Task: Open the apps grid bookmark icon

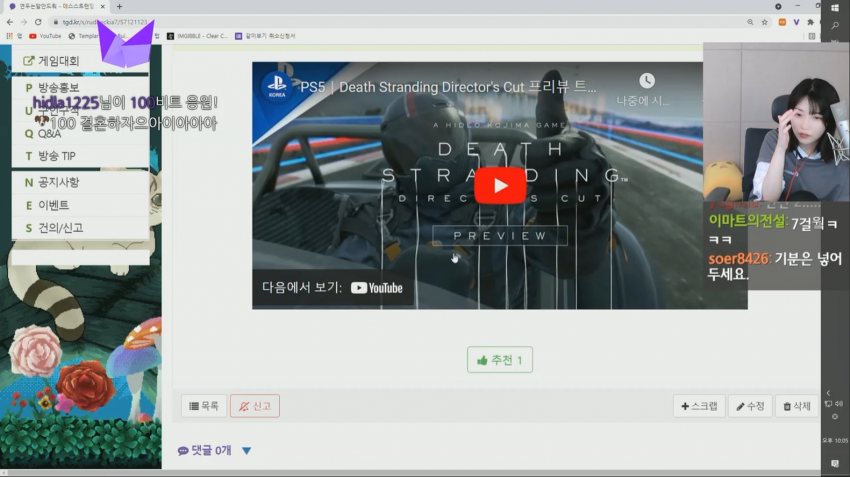Action: tap(9, 36)
